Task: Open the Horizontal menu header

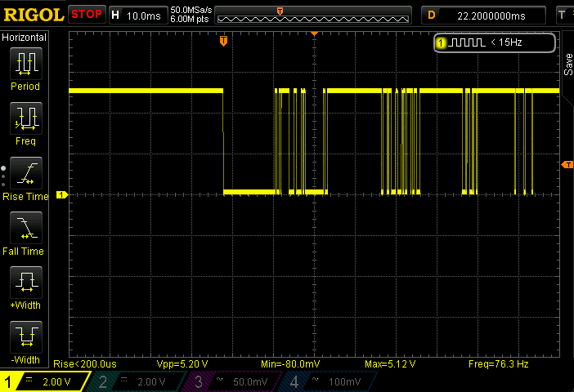Action: tap(25, 38)
